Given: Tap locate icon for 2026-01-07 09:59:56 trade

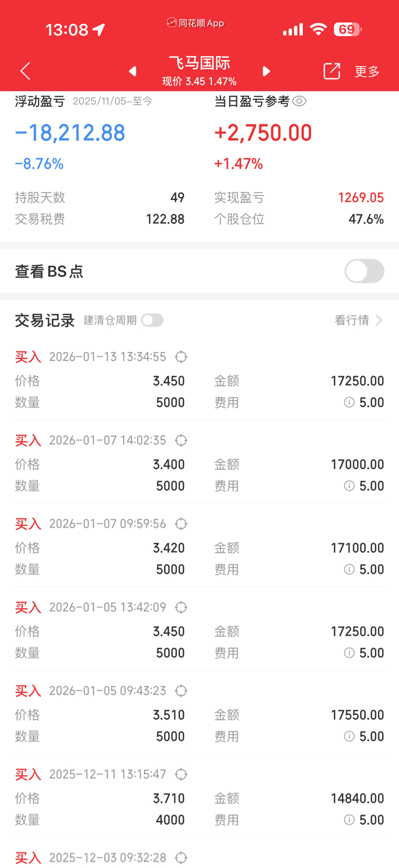Looking at the screenshot, I should (181, 524).
